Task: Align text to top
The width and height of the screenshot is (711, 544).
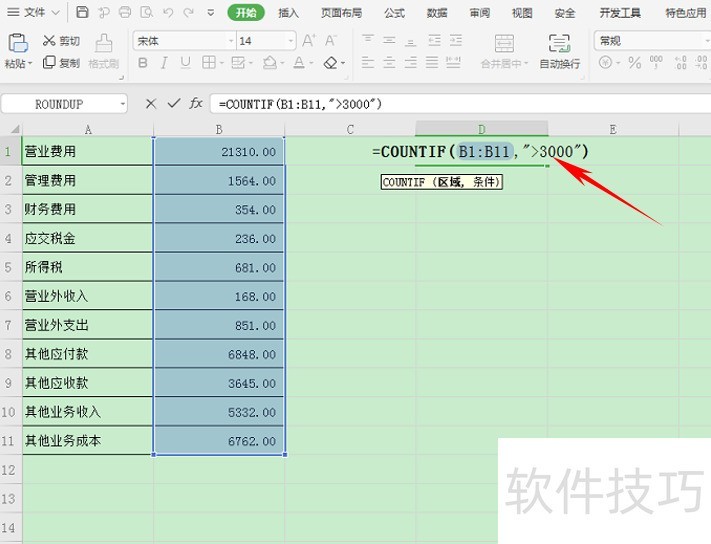Action: point(368,41)
